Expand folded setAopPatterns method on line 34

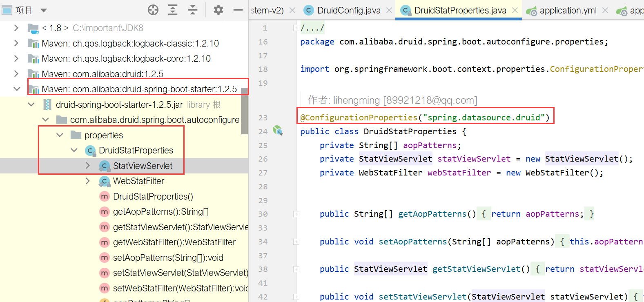pyautogui.click(x=296, y=242)
